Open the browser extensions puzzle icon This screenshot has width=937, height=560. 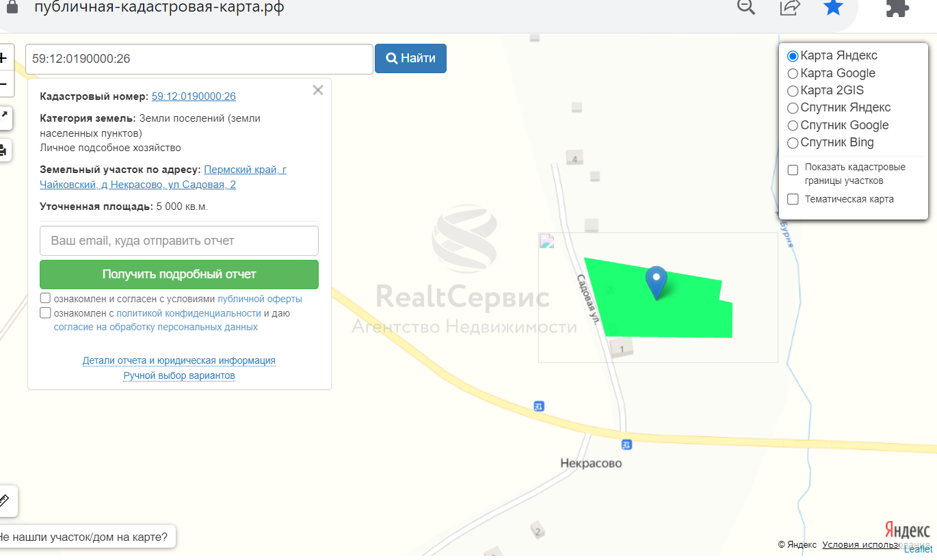pos(897,7)
